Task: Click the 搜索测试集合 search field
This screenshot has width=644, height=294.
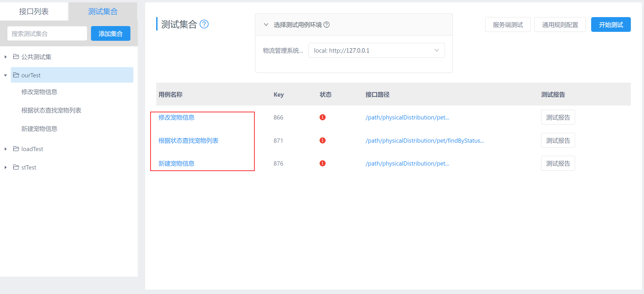Action: (x=47, y=33)
